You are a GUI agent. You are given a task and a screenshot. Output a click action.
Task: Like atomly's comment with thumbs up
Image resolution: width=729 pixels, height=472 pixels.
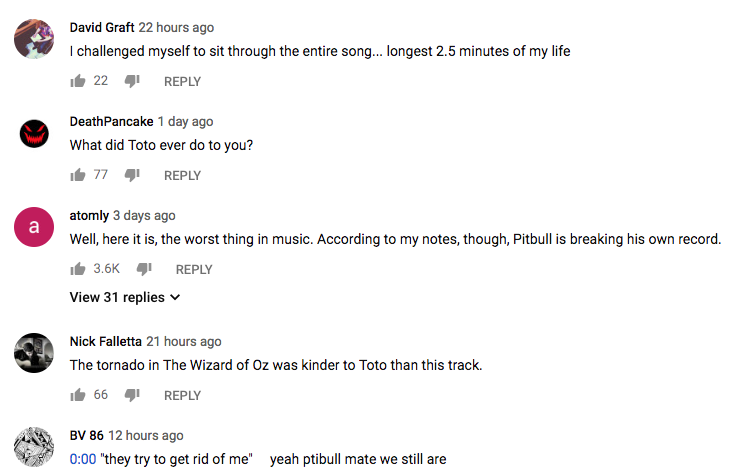78,269
